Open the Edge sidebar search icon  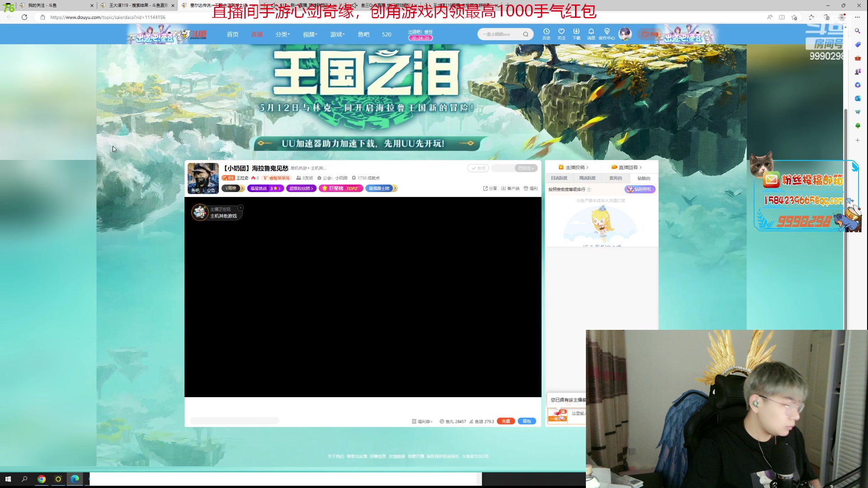click(x=857, y=31)
